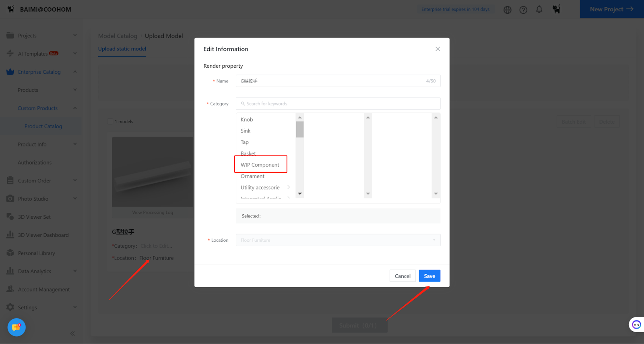Switch to Upload static model tab
This screenshot has height=344, width=644.
tap(122, 49)
